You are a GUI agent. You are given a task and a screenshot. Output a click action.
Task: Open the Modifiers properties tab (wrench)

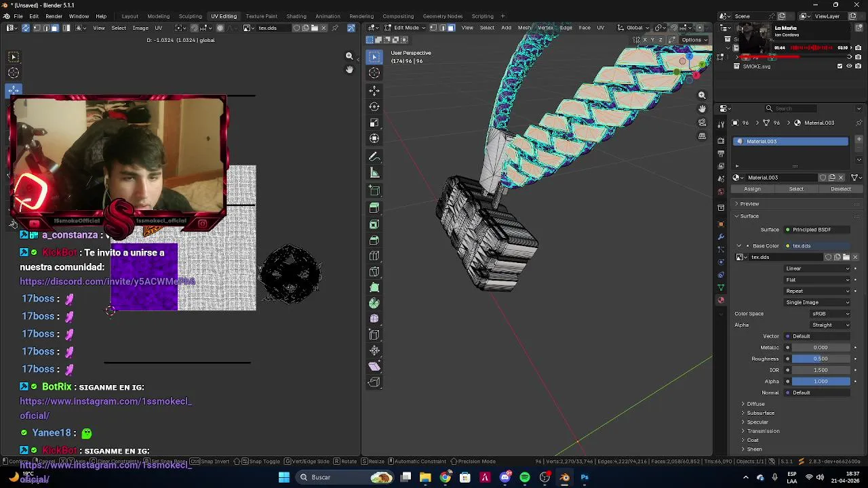click(x=721, y=237)
